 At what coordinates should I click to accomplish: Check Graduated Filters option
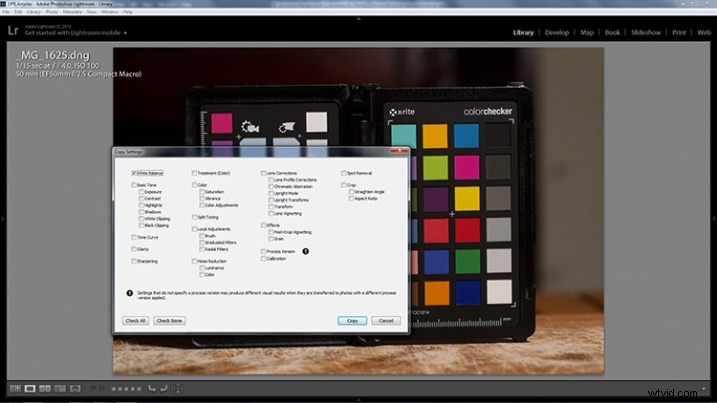202,242
